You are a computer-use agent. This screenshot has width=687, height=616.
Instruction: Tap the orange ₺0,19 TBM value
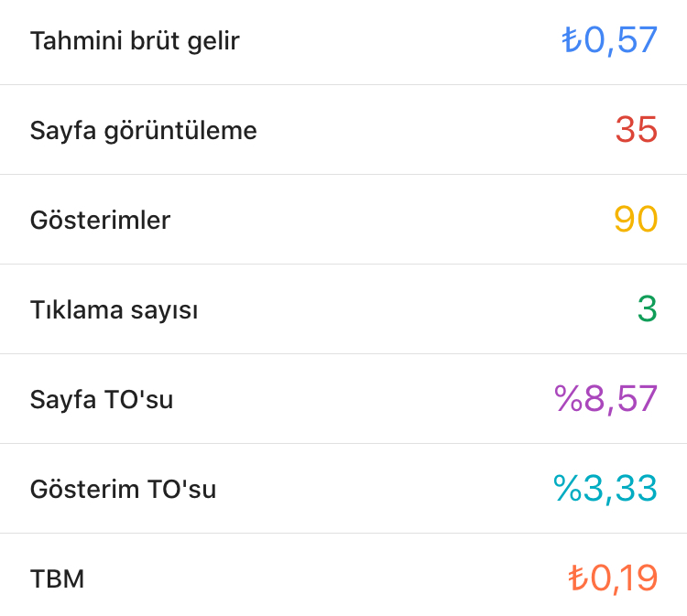tap(613, 578)
